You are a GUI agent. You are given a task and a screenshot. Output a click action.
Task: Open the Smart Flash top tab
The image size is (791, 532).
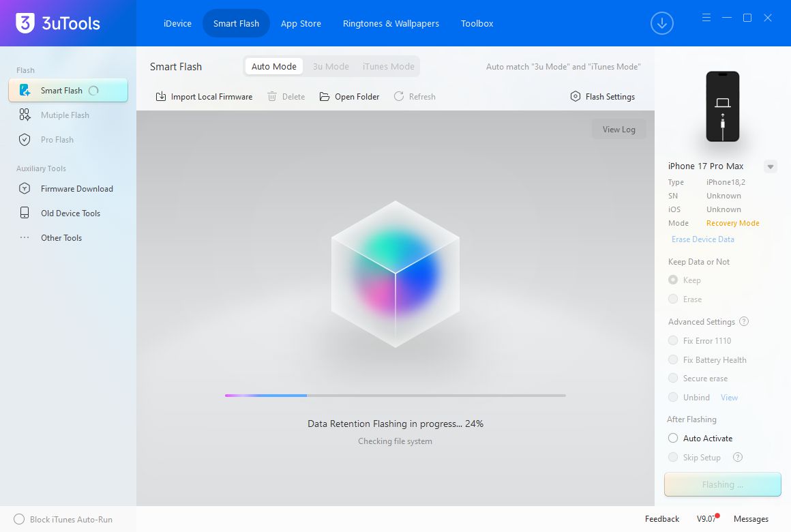point(236,23)
